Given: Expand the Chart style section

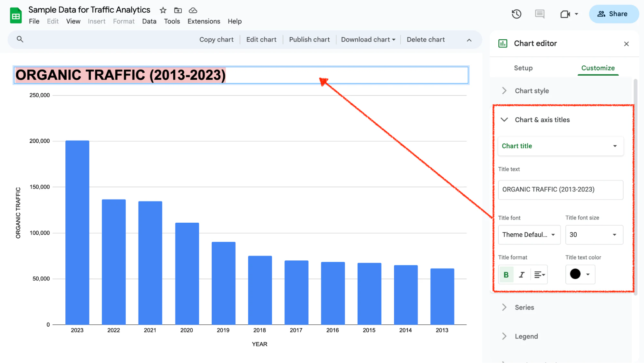Looking at the screenshot, I should click(x=532, y=91).
